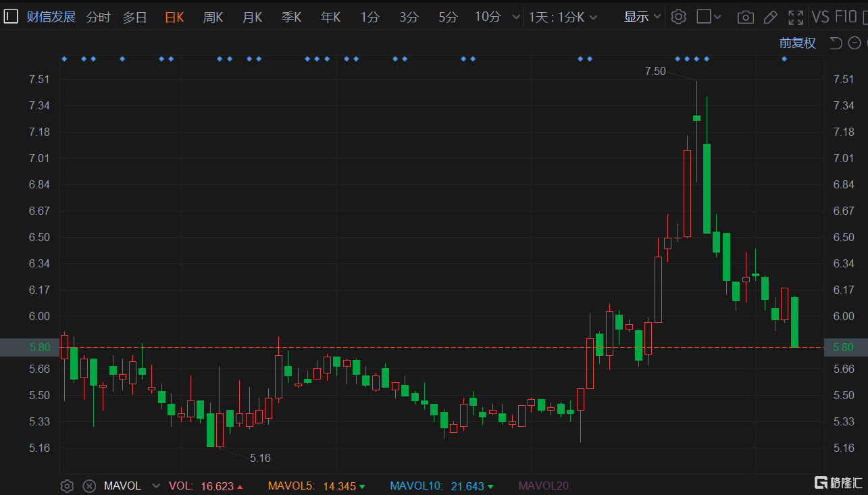The height and width of the screenshot is (495, 868).
Task: Open the layout square dropdown
Action: click(x=709, y=17)
